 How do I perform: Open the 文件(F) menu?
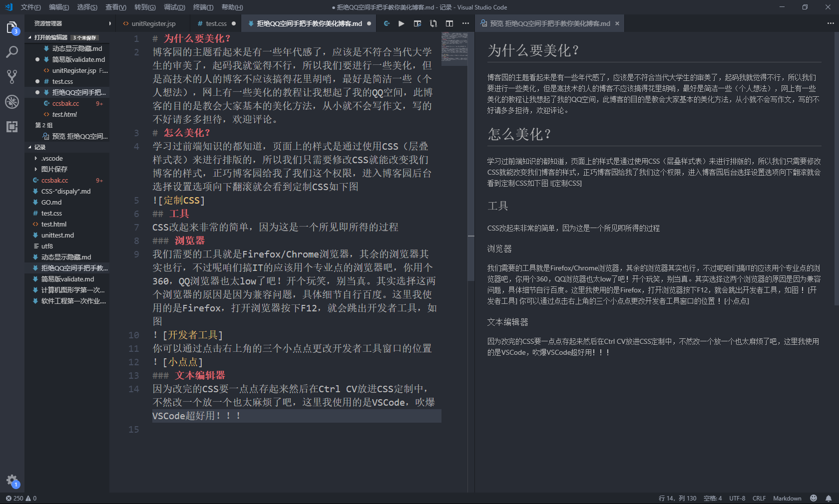pos(31,7)
